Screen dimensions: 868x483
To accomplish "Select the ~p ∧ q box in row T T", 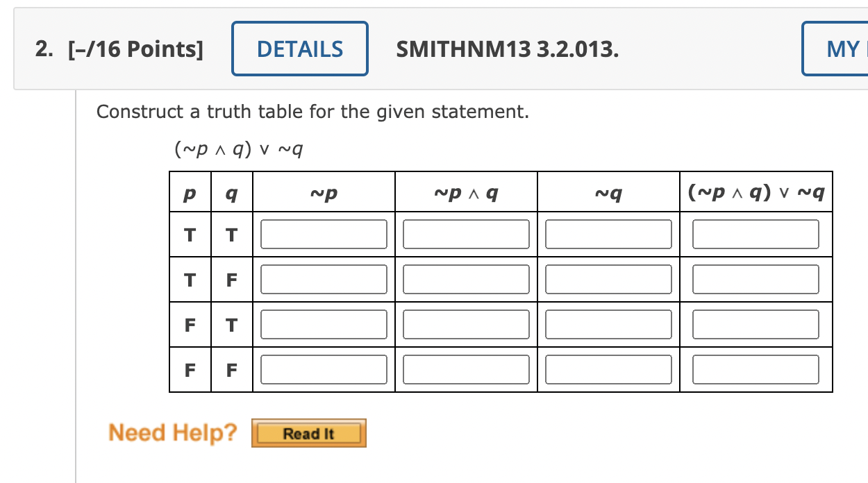I will [x=466, y=234].
